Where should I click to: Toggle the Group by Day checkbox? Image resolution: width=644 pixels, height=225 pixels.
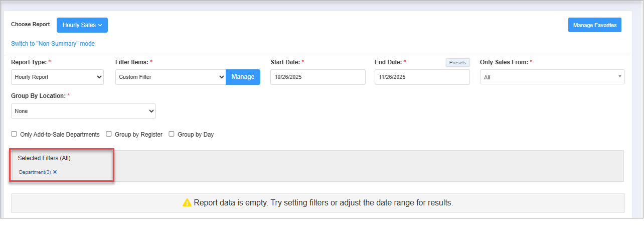coord(172,135)
